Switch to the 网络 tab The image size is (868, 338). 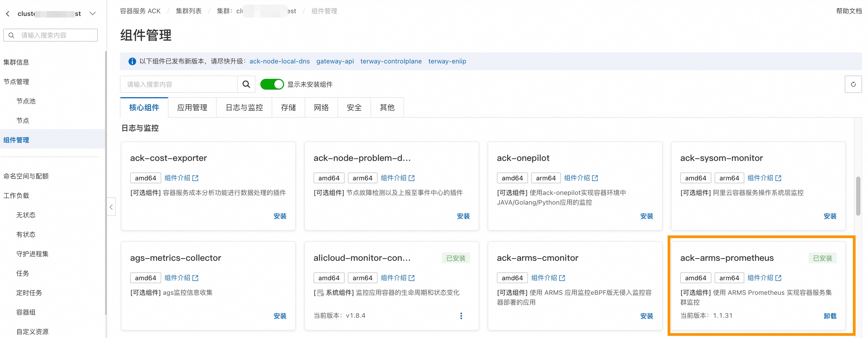(x=321, y=107)
